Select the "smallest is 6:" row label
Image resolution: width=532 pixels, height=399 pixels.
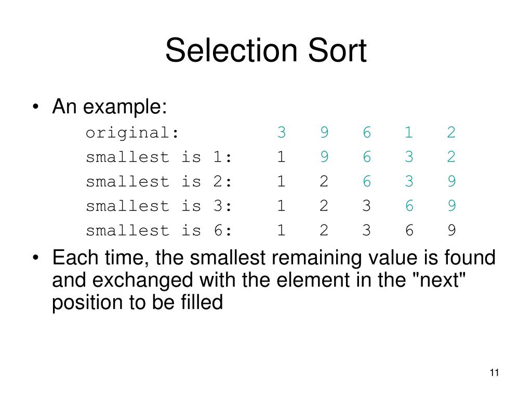(158, 231)
